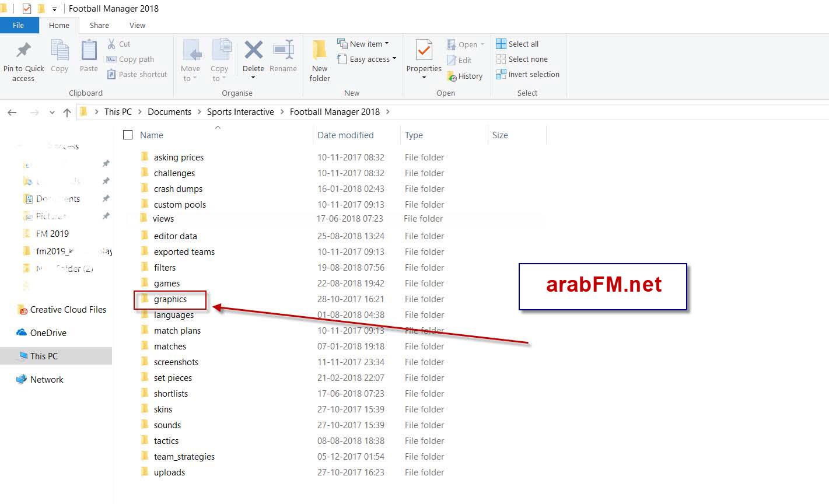829x504 pixels.
Task: Click the History icon
Action: click(x=452, y=76)
